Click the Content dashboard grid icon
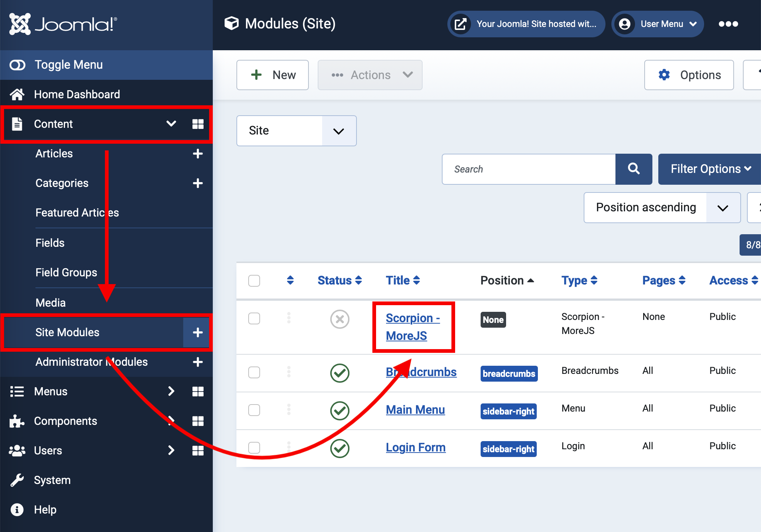This screenshot has height=532, width=761. coord(198,124)
